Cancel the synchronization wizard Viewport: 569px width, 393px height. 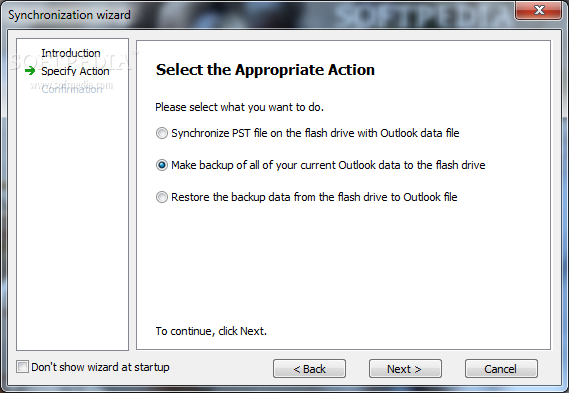[501, 369]
